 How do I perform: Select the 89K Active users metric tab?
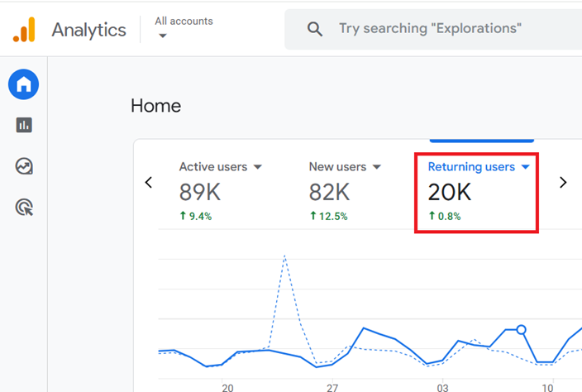click(200, 192)
